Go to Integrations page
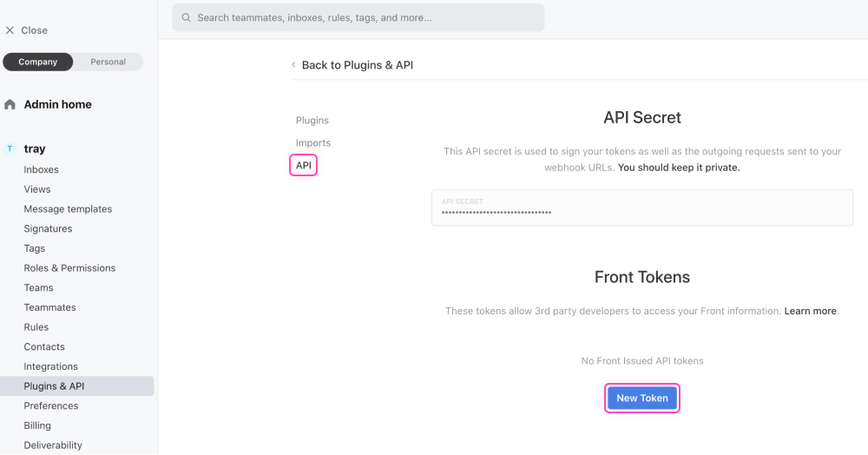The width and height of the screenshot is (868, 455). [50, 366]
